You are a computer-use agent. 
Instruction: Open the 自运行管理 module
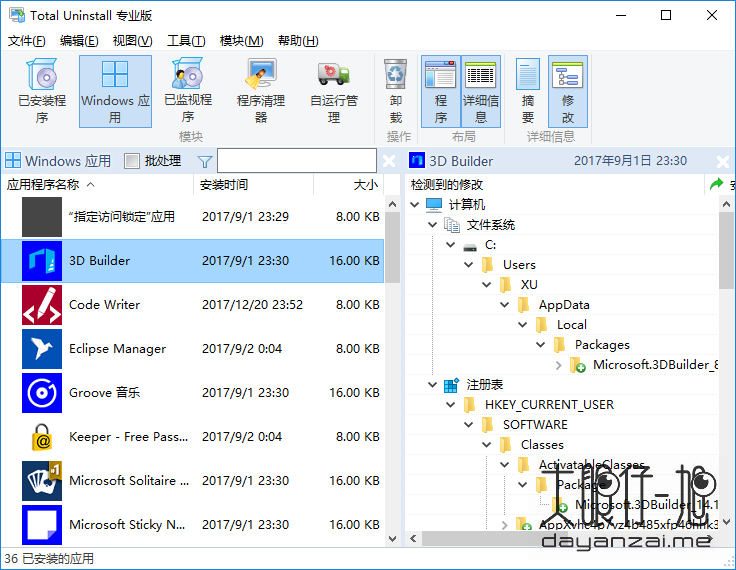pyautogui.click(x=334, y=91)
